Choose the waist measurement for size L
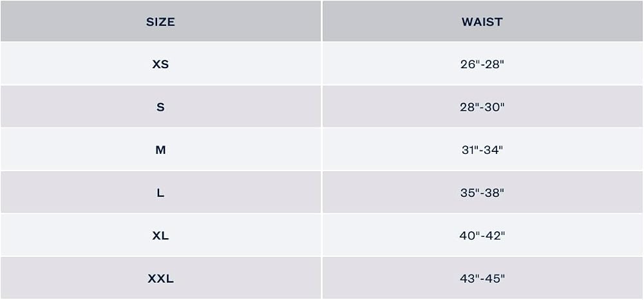Screen dimensions: 644x300 482,192
